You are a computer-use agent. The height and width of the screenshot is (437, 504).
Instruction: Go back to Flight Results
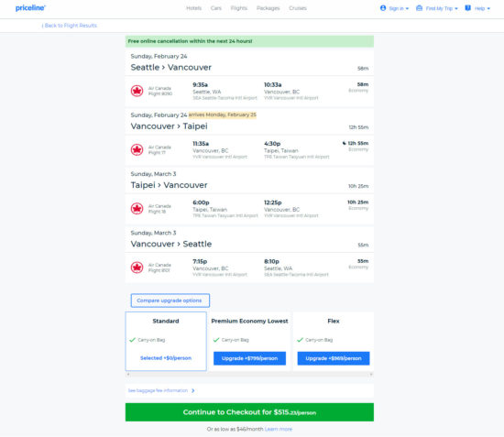pos(70,26)
